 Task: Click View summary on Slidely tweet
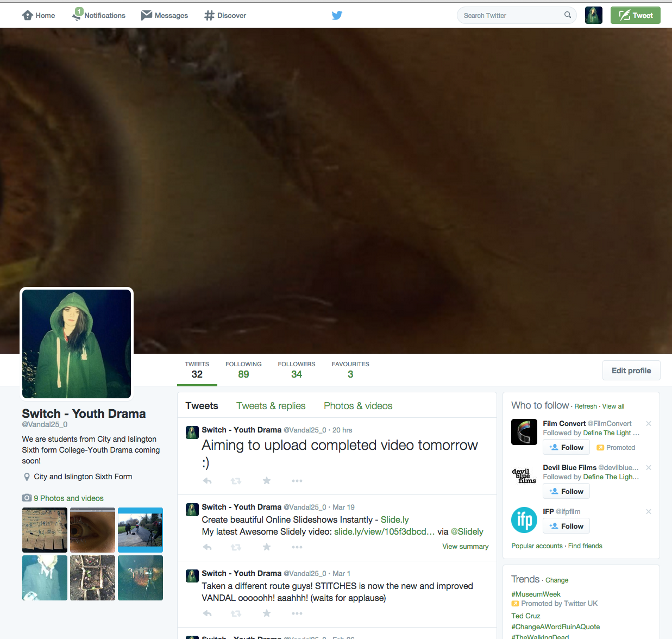click(x=465, y=547)
